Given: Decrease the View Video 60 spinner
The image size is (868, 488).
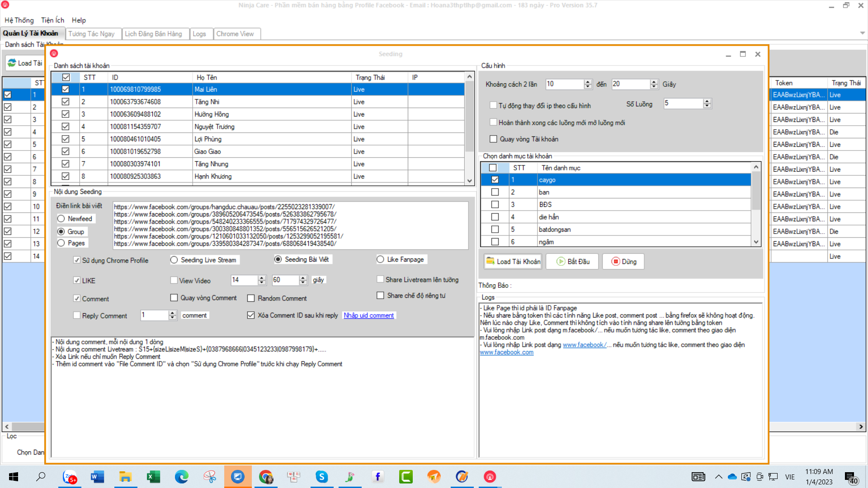Looking at the screenshot, I should pyautogui.click(x=303, y=282).
